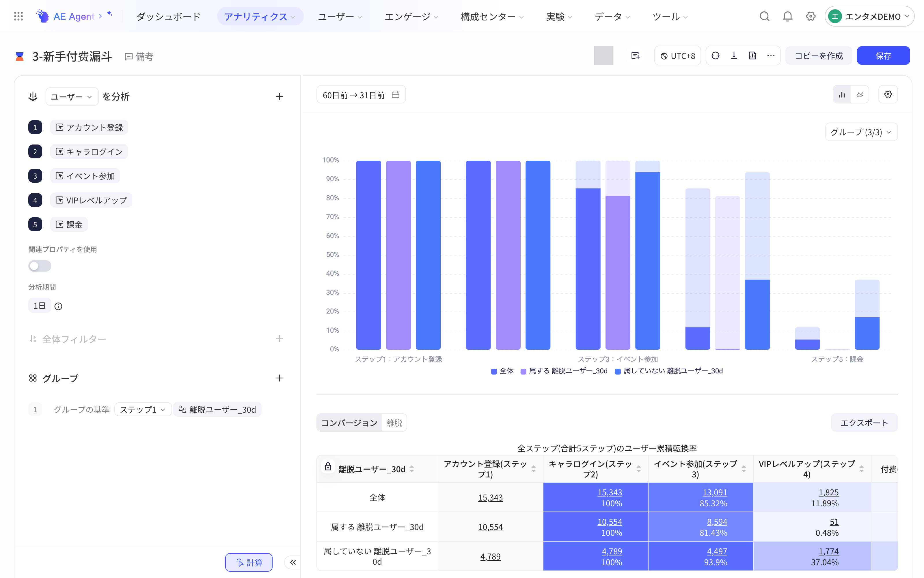Screen dimensions: 924x578
Task: Click the calendar icon in date range
Action: click(x=396, y=95)
